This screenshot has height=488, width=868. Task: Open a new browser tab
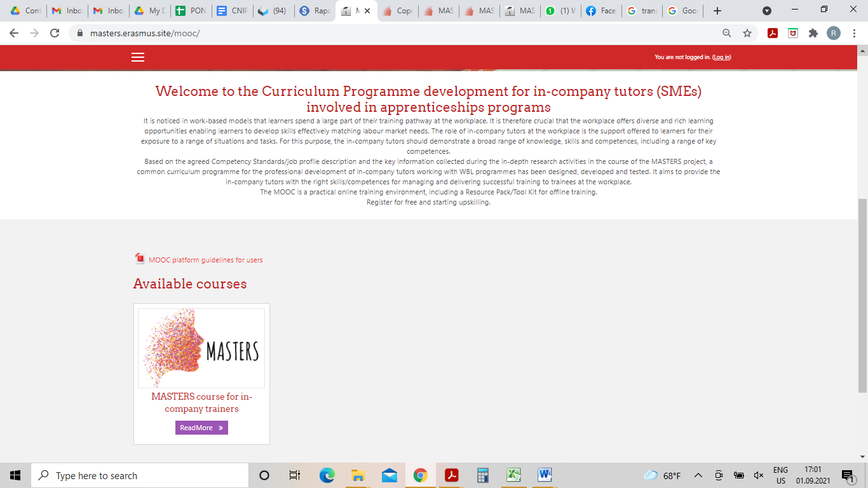click(717, 11)
